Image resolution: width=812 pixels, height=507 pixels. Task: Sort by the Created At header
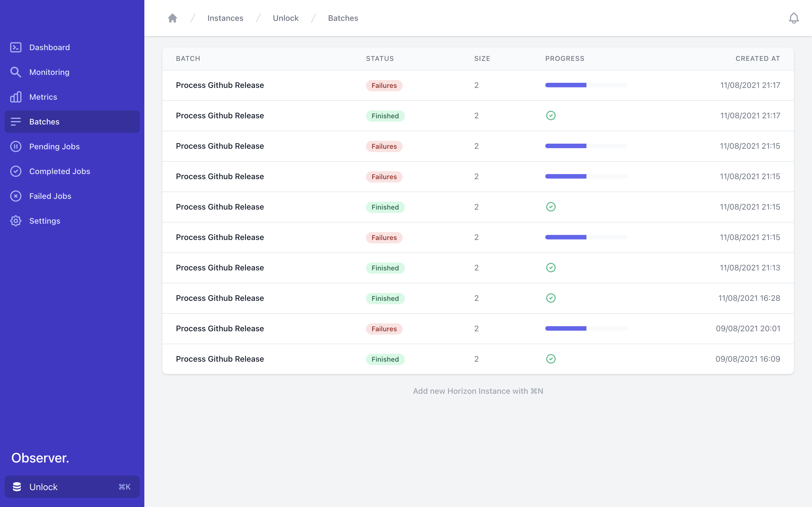[757, 59]
